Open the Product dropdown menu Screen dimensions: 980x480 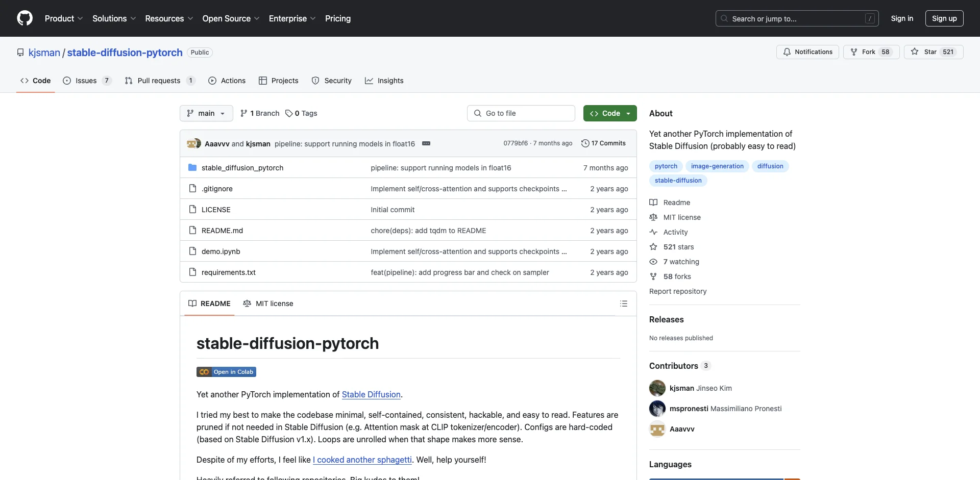pos(64,18)
